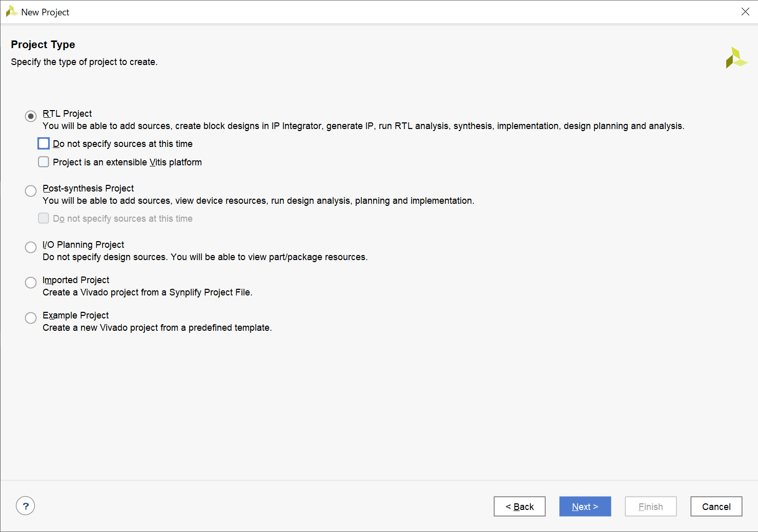The image size is (758, 532).
Task: Click the Vivado logo in title bar
Action: click(11, 12)
